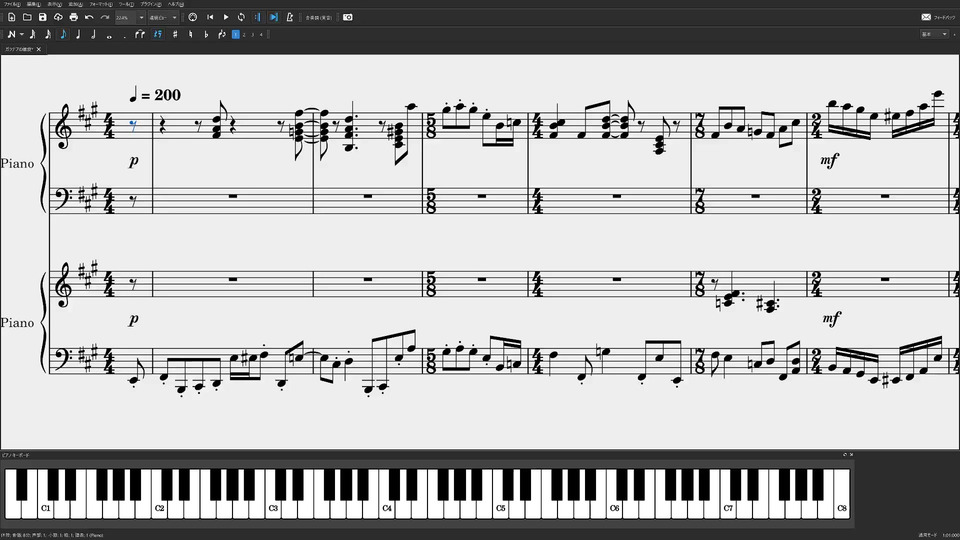
Task: Toggle rest input
Action: pyautogui.click(x=158, y=34)
